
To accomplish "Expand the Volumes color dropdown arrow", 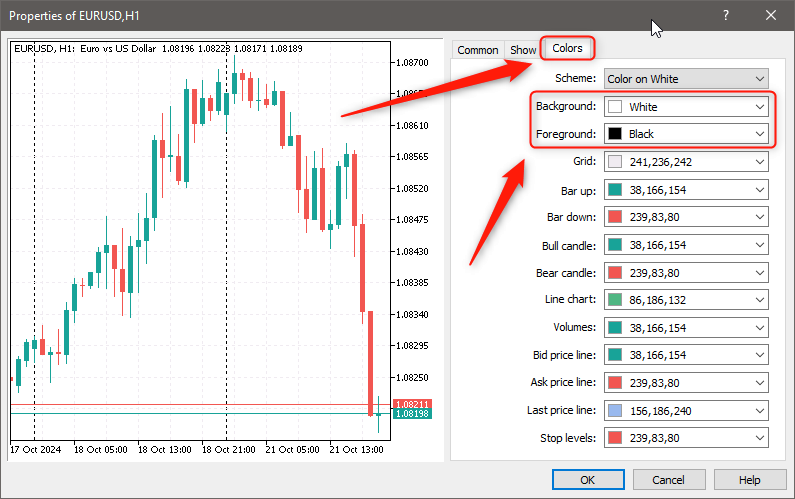I will coord(760,328).
